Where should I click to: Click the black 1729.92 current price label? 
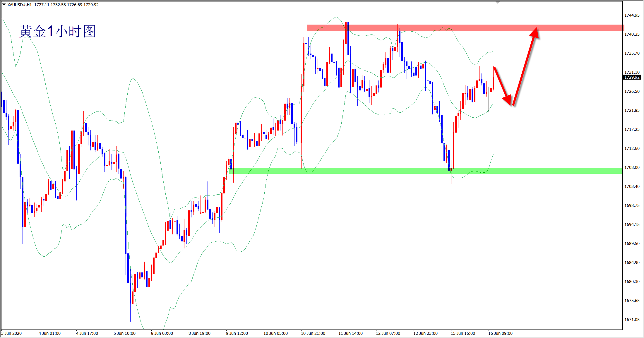[632, 77]
